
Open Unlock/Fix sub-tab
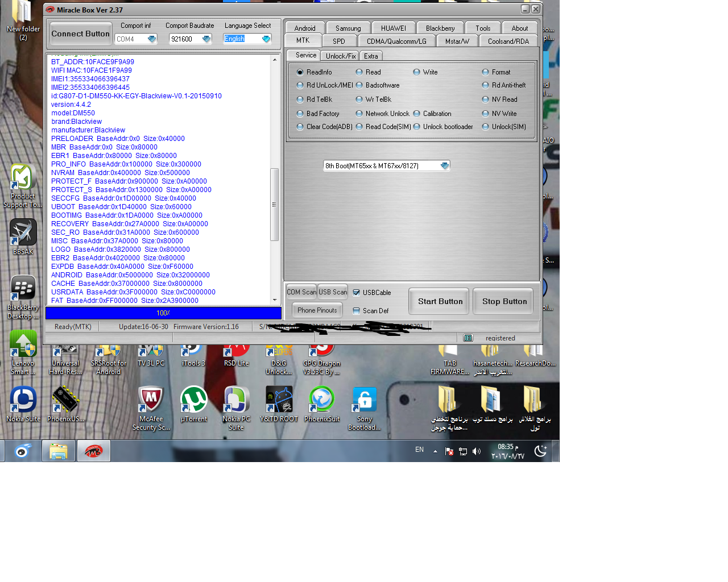(341, 56)
